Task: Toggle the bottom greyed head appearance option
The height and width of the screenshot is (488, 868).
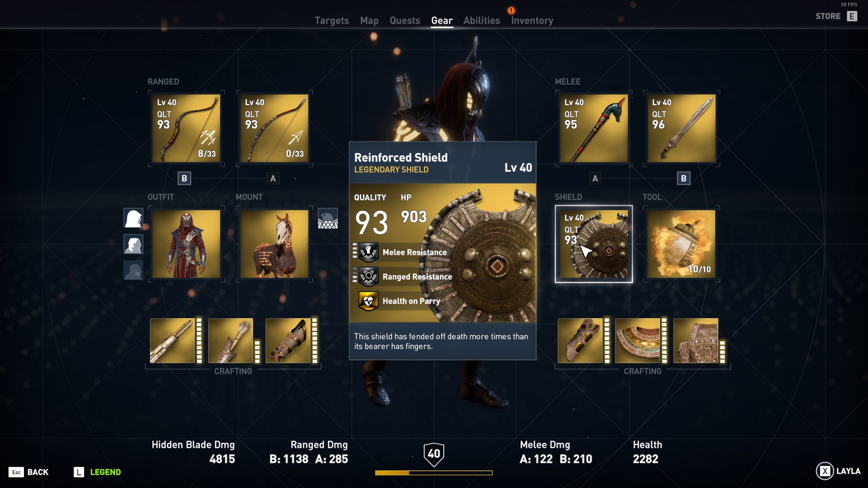Action: coord(133,270)
